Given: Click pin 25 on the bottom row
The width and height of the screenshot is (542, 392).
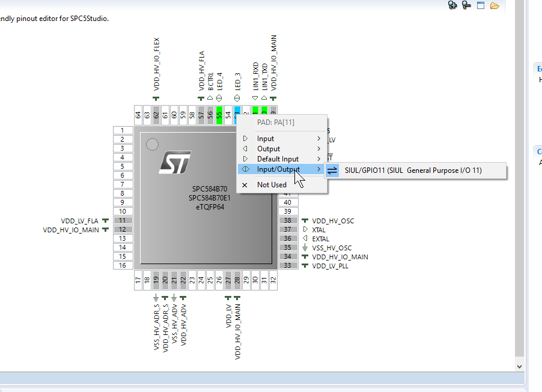Looking at the screenshot, I should point(210,280).
